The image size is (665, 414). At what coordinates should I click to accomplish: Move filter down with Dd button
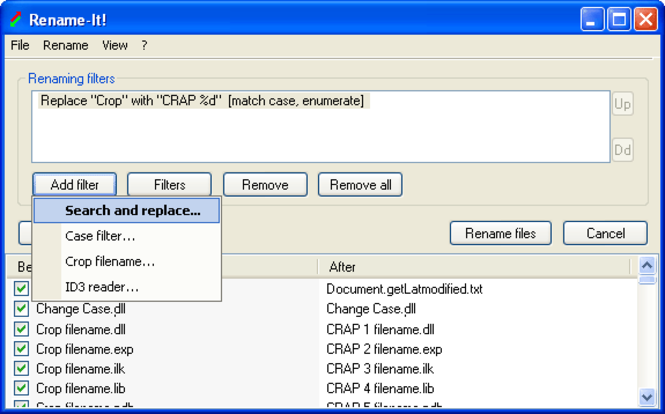(622, 150)
